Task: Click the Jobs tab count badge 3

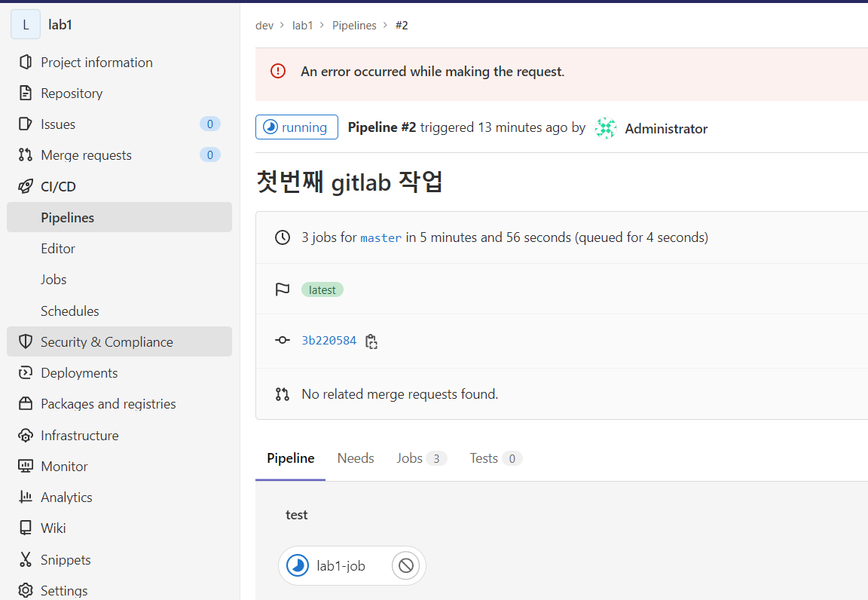Action: (436, 458)
